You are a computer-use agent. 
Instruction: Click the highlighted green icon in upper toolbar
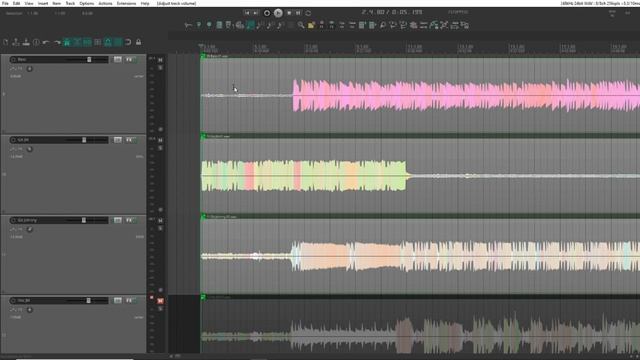250,25
